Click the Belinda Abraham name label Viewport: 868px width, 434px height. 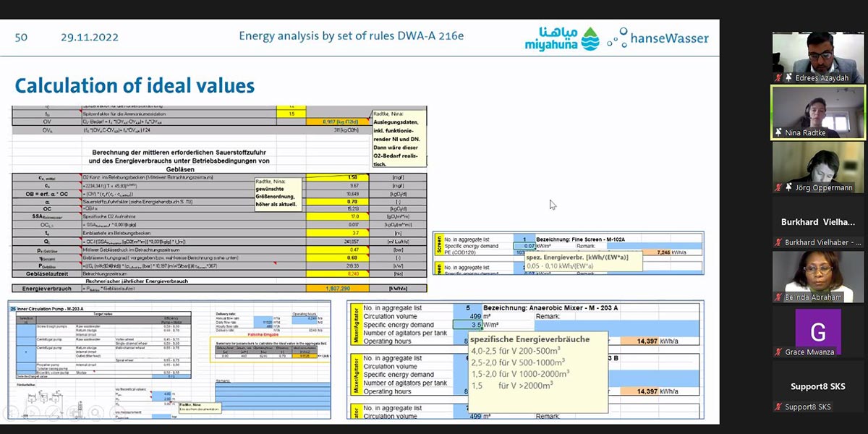tap(814, 297)
